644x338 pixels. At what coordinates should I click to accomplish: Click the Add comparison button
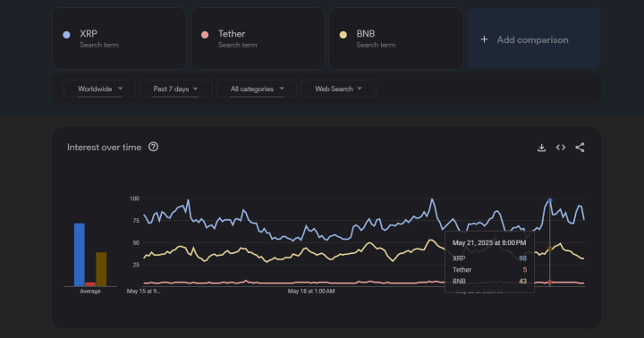click(534, 38)
